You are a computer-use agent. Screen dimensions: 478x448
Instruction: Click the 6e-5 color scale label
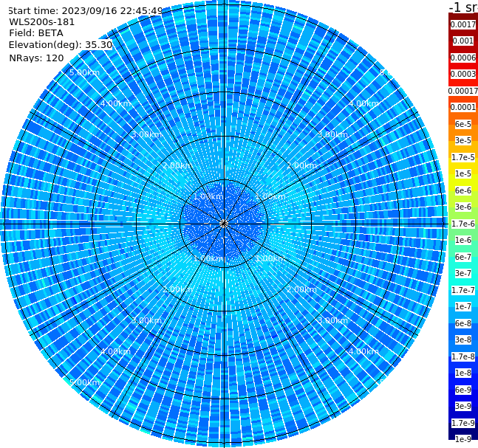(x=463, y=124)
